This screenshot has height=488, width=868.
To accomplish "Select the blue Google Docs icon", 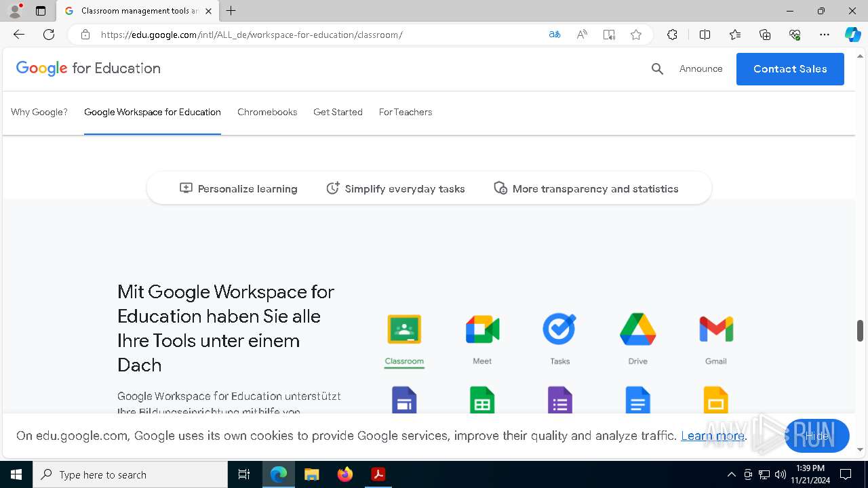I will (637, 400).
